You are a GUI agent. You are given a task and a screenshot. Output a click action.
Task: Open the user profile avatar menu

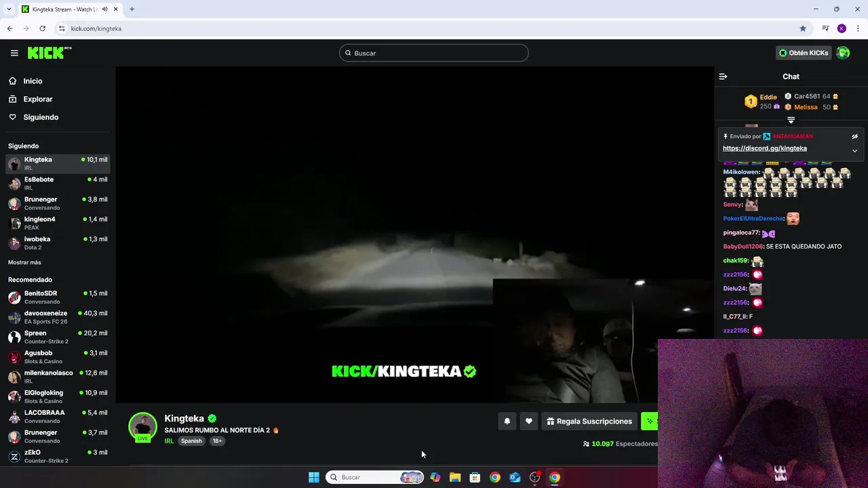point(843,53)
